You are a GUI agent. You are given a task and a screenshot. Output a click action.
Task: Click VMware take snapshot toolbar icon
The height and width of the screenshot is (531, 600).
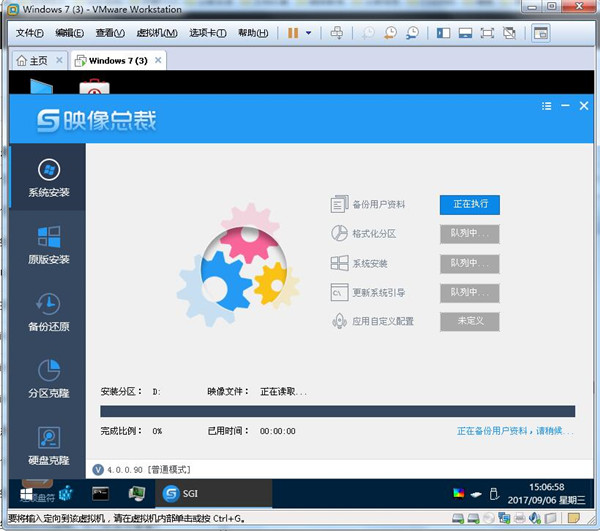368,33
